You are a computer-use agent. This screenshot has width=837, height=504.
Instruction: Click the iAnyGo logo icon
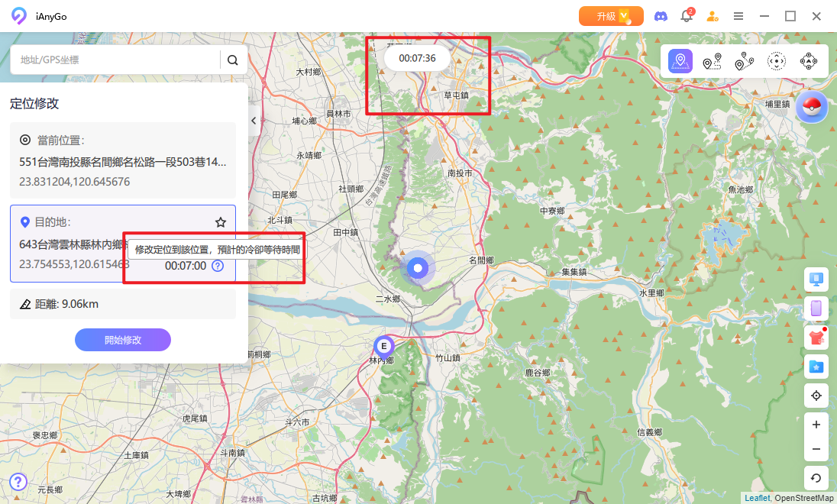[18, 16]
